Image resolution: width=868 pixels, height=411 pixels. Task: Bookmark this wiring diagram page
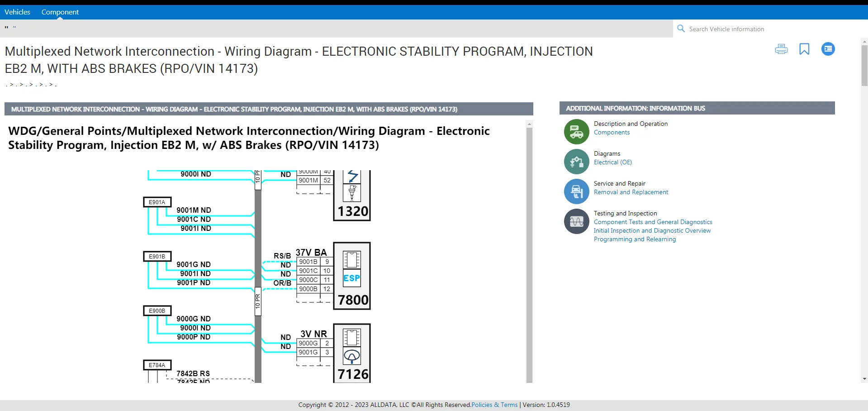pos(804,49)
